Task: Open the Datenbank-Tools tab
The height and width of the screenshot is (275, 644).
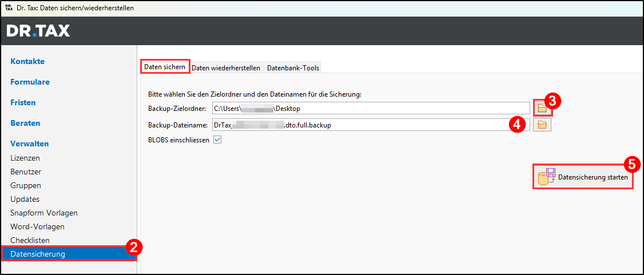Action: click(x=293, y=67)
